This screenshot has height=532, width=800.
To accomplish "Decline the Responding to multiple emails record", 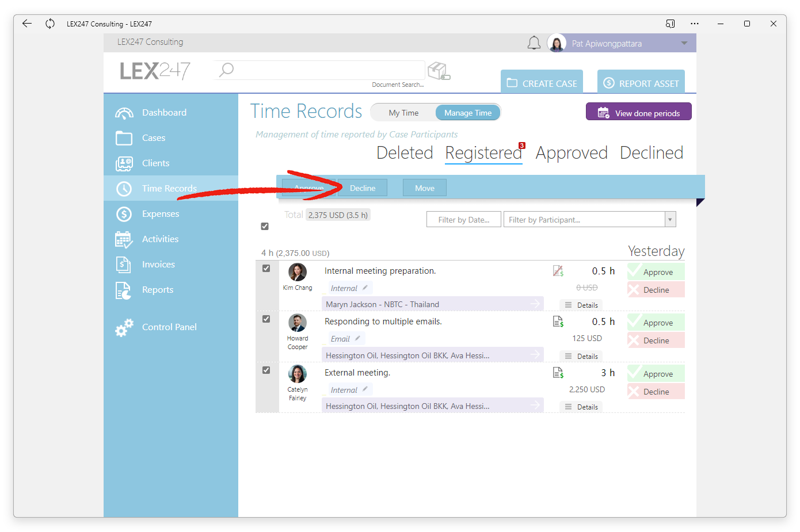I will 656,340.
